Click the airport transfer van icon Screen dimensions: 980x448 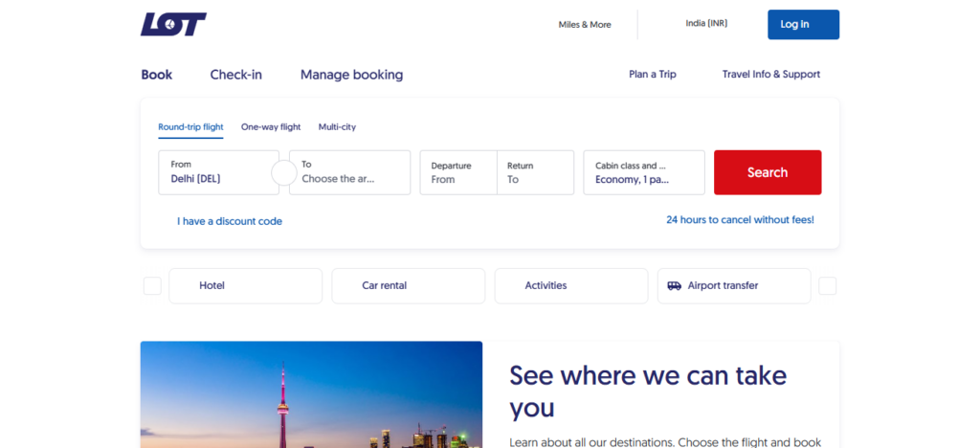pyautogui.click(x=675, y=285)
